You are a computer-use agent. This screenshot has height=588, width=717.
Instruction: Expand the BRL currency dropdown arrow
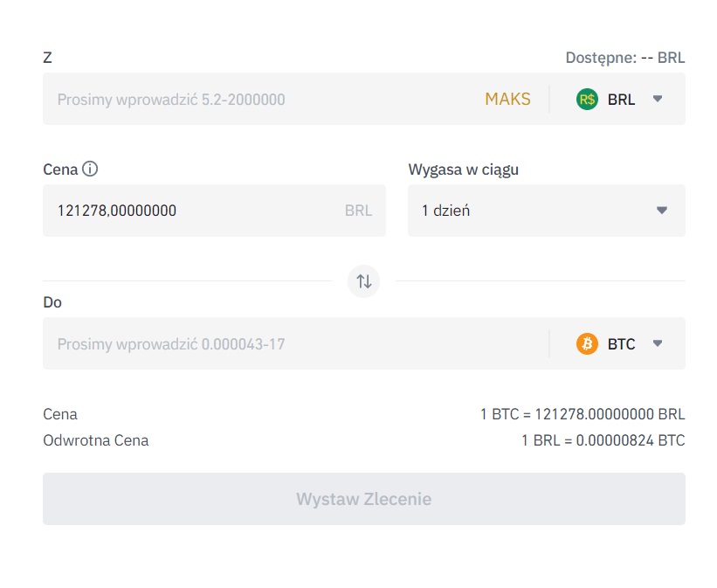coord(658,99)
